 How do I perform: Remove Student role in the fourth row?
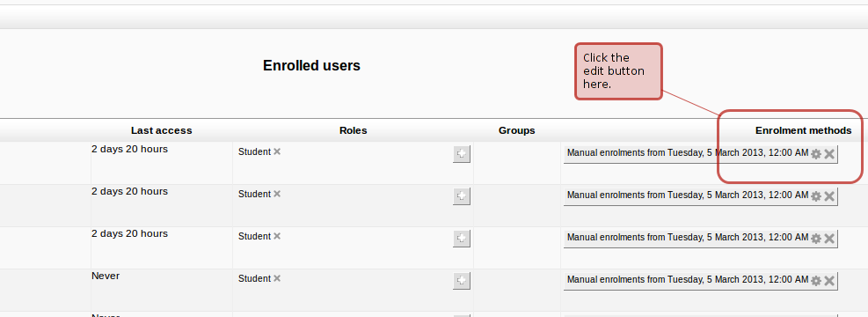pos(277,278)
